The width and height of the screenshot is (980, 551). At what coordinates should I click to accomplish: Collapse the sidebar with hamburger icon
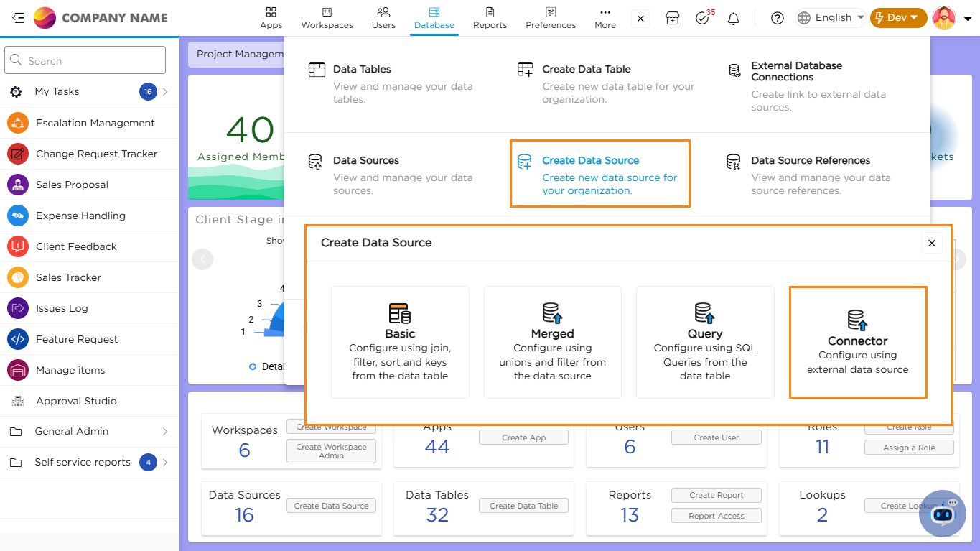[x=18, y=18]
